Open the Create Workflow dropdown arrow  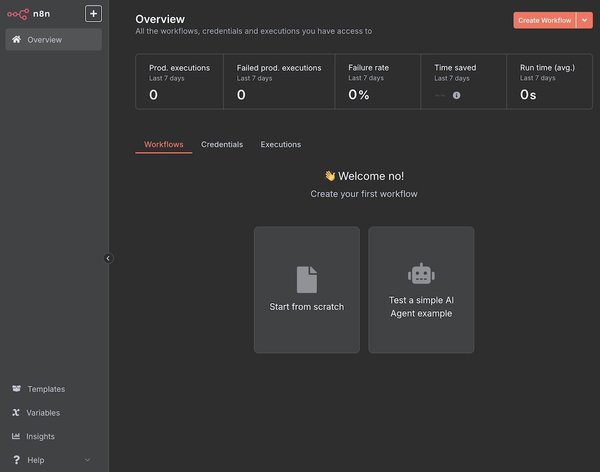pos(584,20)
